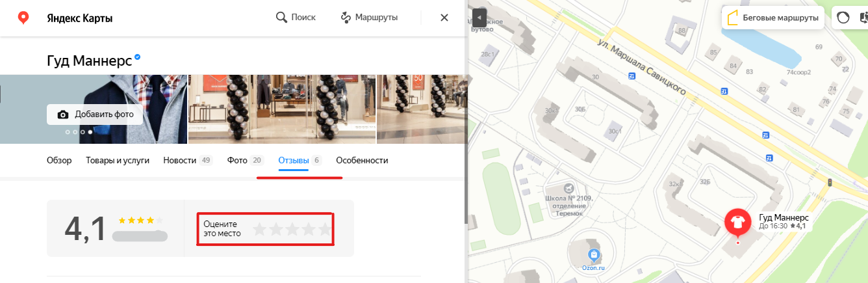
Task: Click building number 85 on the map
Action: coord(714,53)
